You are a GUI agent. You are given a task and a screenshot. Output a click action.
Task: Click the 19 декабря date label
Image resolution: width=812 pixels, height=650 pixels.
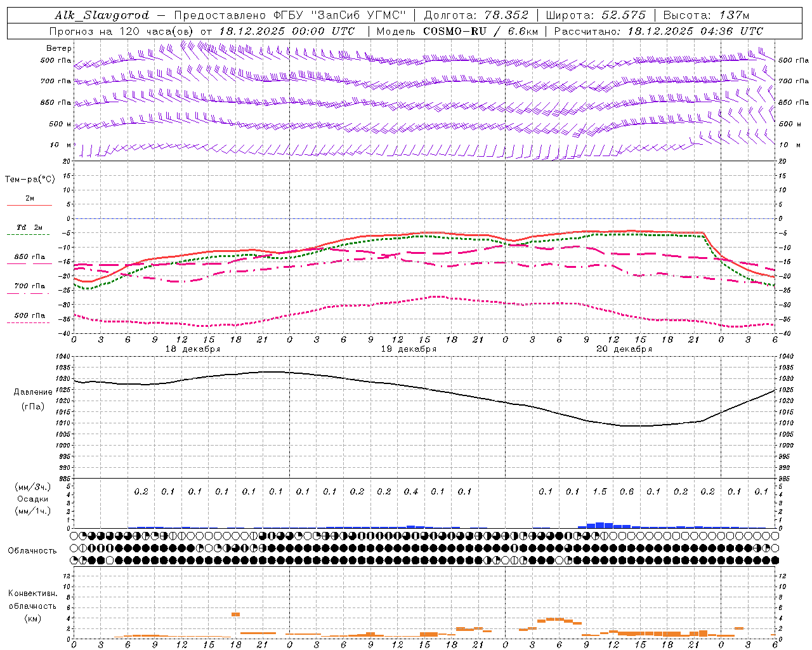pyautogui.click(x=409, y=349)
